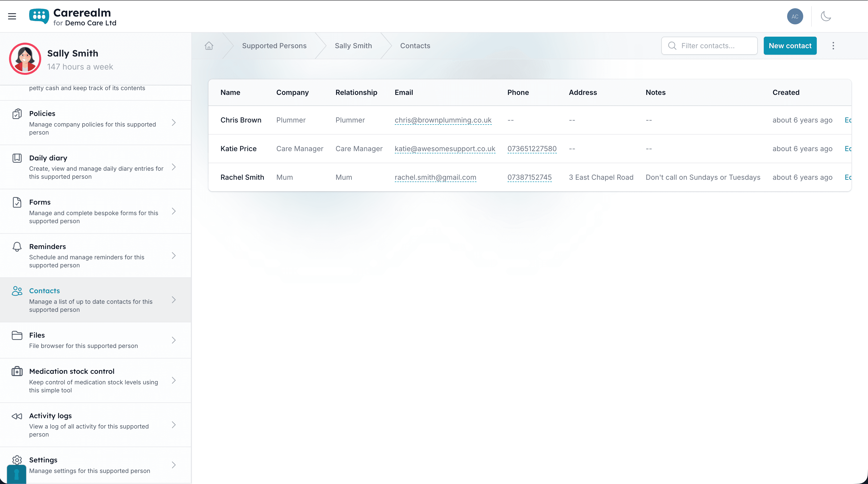Edit the Chris Brown contact row
Screen dimensions: 868x484
pyautogui.click(x=848, y=120)
